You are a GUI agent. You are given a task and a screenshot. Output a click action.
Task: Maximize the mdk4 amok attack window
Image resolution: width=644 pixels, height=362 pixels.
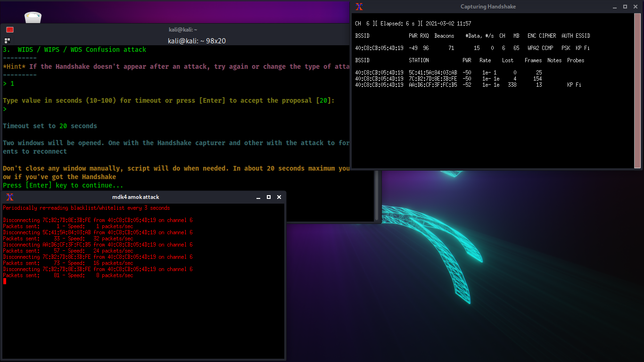[269, 197]
